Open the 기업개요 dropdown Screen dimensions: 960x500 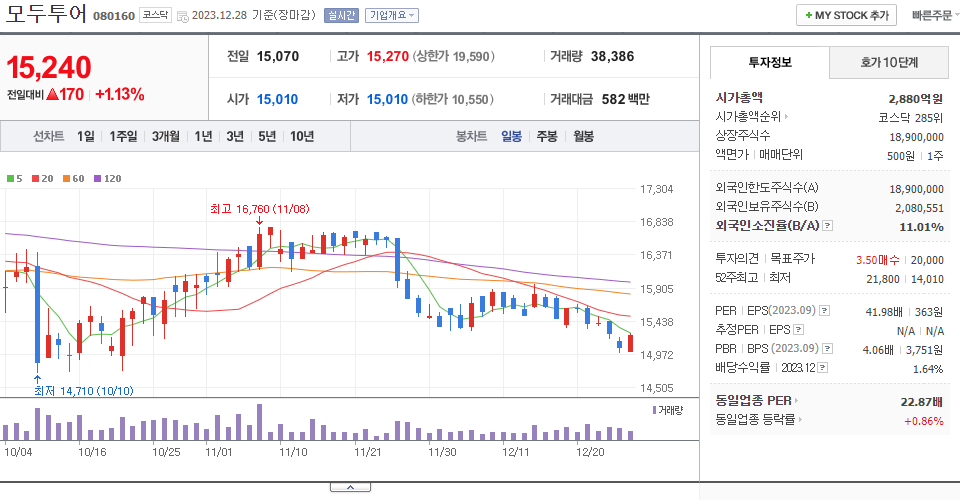392,15
